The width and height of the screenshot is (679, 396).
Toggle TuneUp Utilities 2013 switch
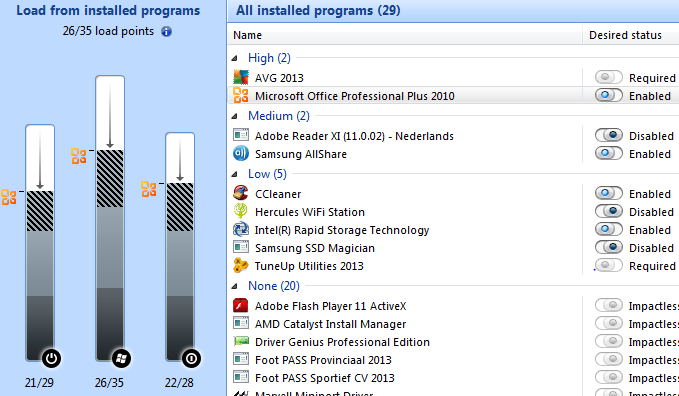[x=608, y=265]
